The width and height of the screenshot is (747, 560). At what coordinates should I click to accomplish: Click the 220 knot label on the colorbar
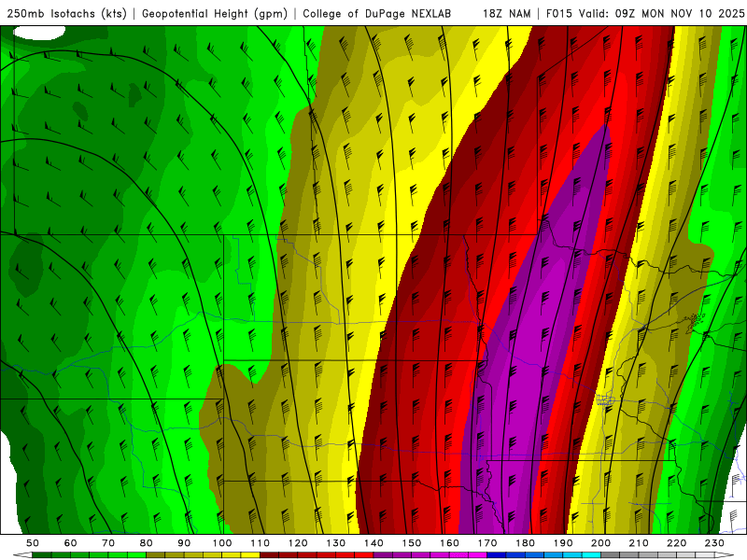[x=676, y=543]
